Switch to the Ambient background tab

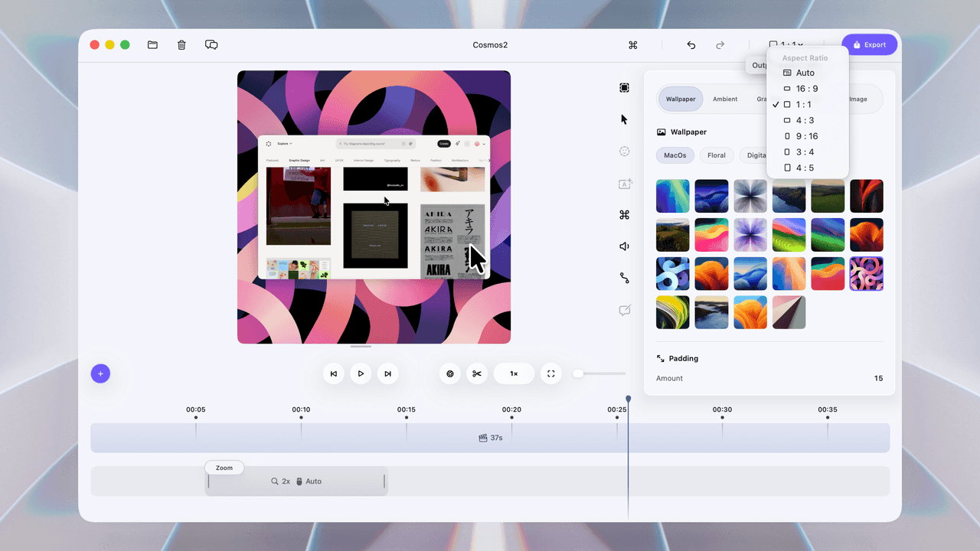pos(725,99)
